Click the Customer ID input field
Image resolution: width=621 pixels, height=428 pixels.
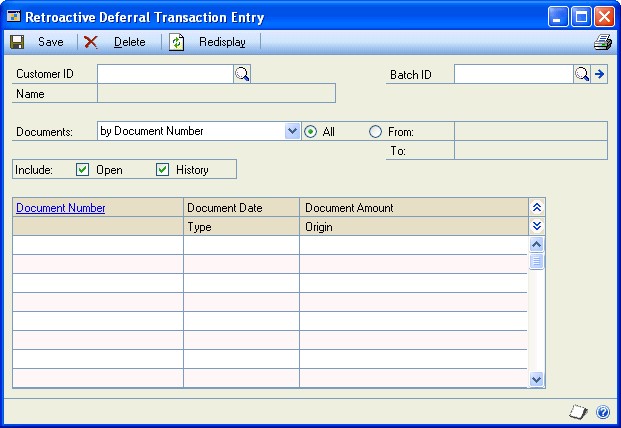tap(166, 74)
